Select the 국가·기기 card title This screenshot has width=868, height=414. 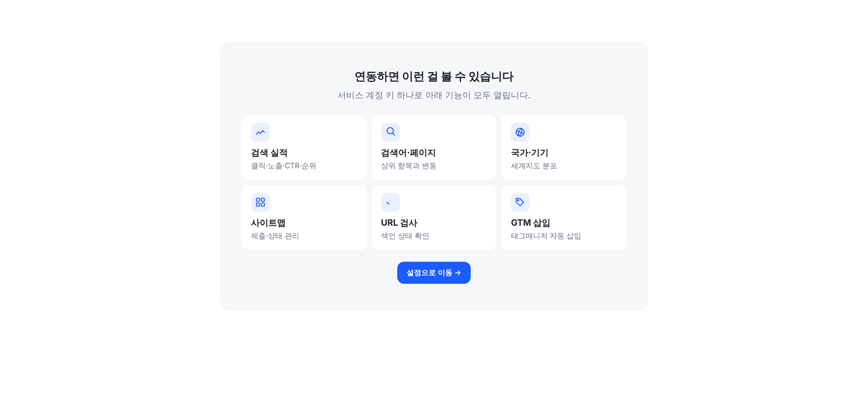529,153
